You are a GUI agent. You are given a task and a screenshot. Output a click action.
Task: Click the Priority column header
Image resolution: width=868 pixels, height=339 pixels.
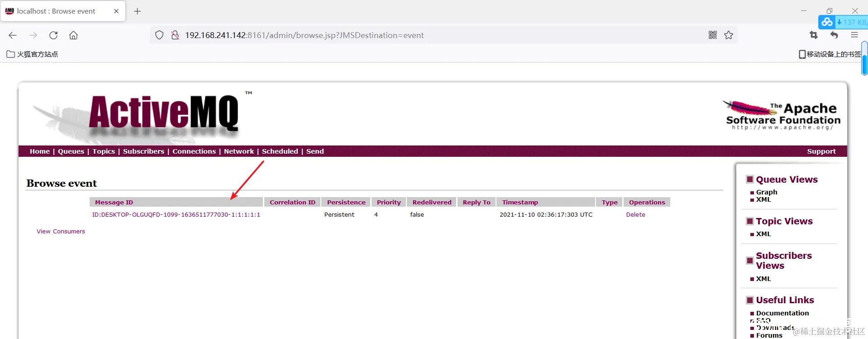click(x=389, y=203)
